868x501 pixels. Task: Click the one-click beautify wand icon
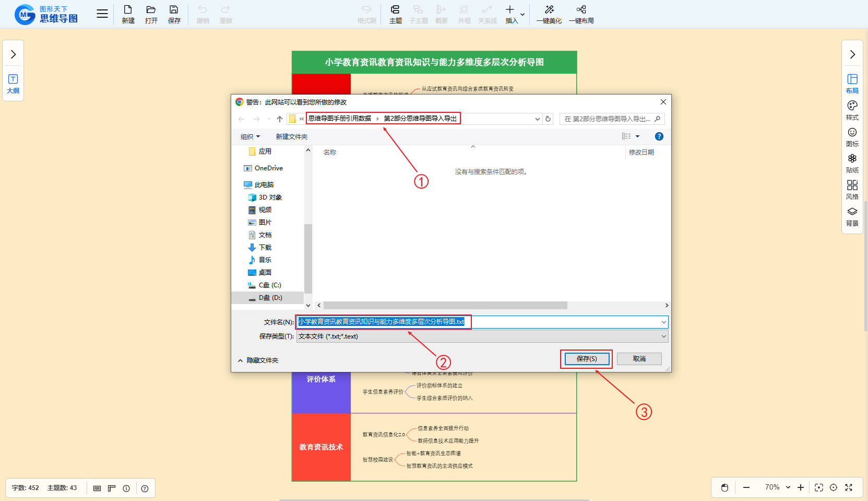point(549,10)
